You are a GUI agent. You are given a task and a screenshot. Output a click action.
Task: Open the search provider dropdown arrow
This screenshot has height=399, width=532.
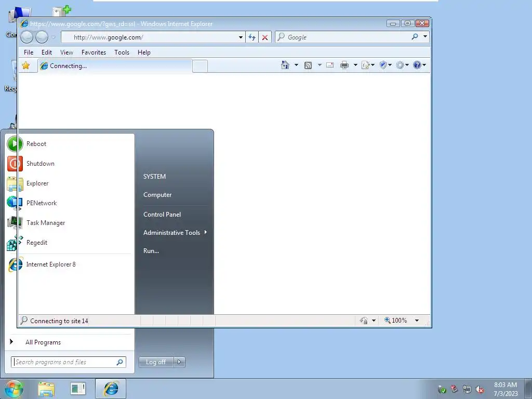coord(425,36)
